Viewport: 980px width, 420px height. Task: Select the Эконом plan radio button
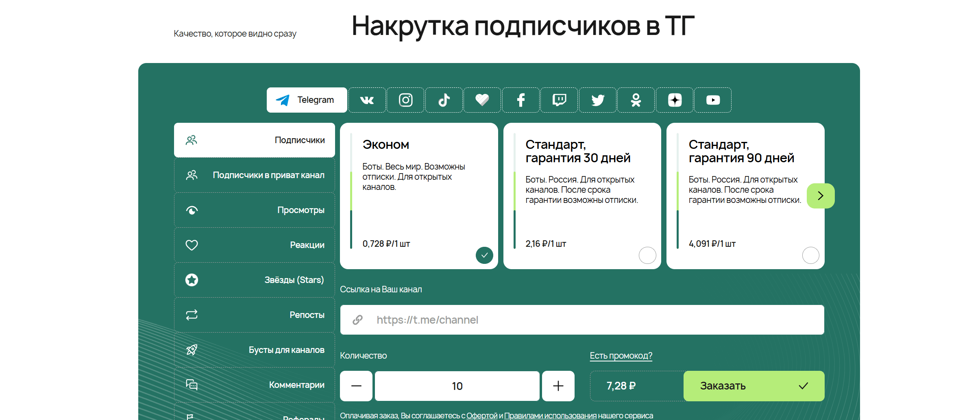tap(484, 255)
